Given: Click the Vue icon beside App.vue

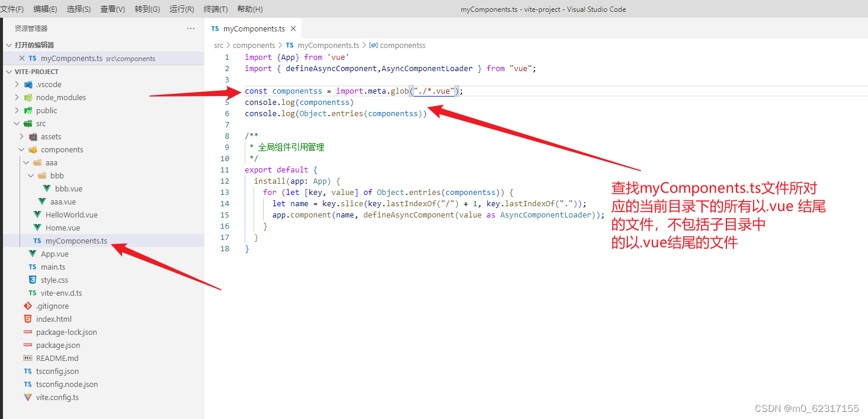Looking at the screenshot, I should tap(33, 254).
